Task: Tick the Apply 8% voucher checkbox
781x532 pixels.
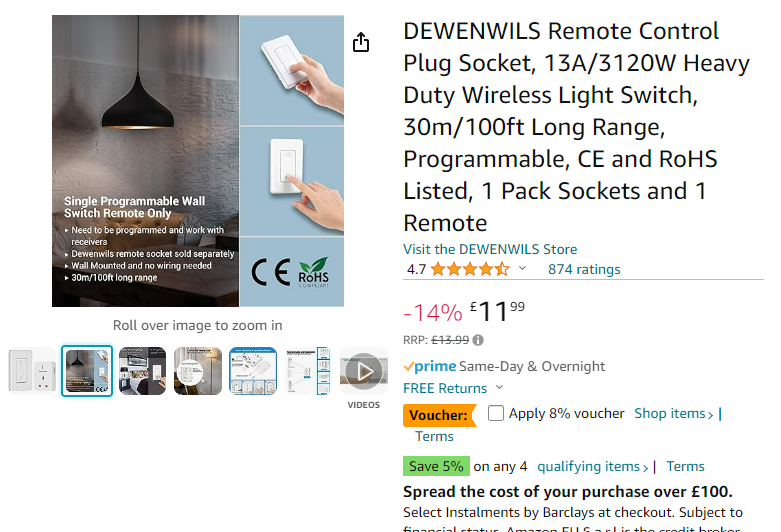Action: click(496, 413)
